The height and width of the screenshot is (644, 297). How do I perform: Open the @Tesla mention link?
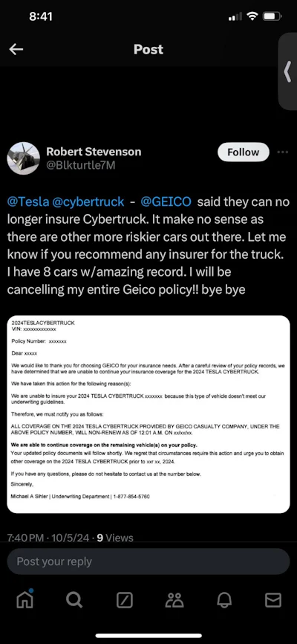click(x=28, y=202)
